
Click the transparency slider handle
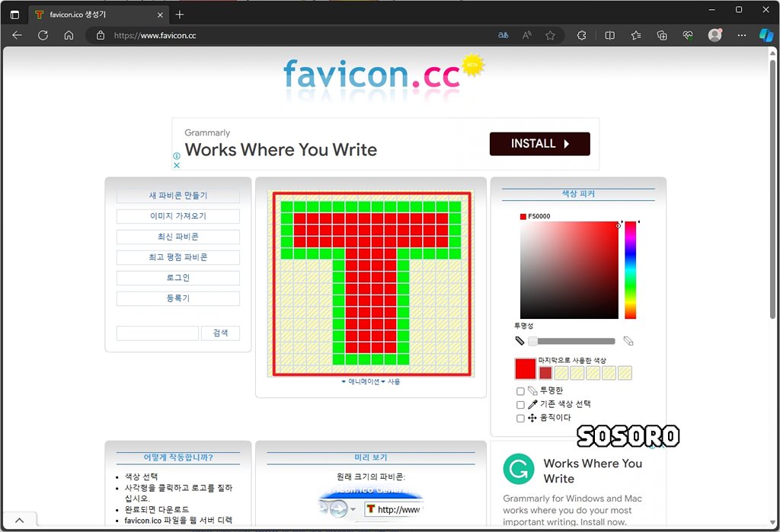pyautogui.click(x=532, y=341)
